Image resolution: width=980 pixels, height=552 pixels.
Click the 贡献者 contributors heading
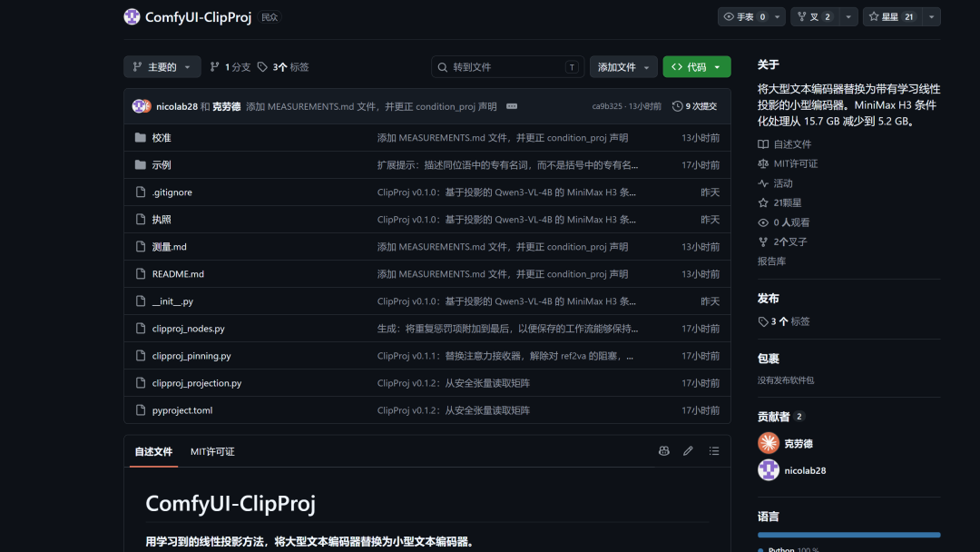[x=774, y=417]
